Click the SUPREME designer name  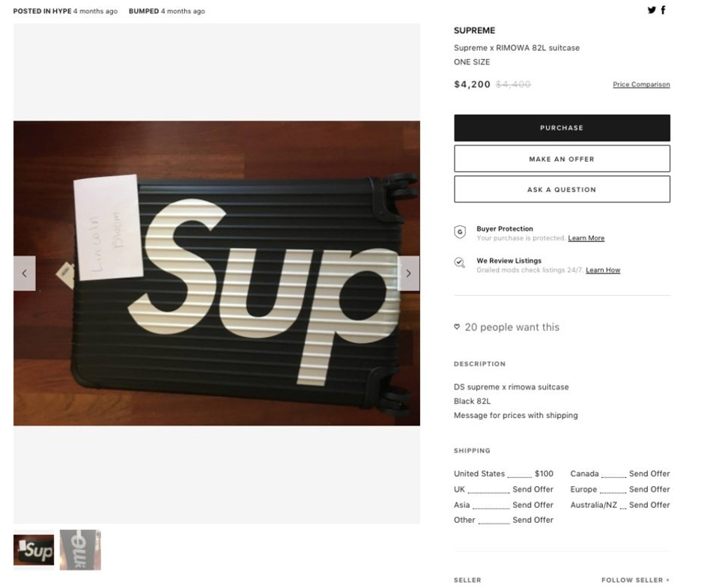(x=474, y=31)
